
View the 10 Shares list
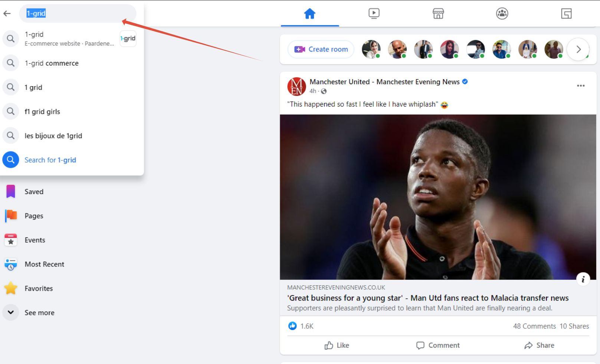click(x=574, y=326)
